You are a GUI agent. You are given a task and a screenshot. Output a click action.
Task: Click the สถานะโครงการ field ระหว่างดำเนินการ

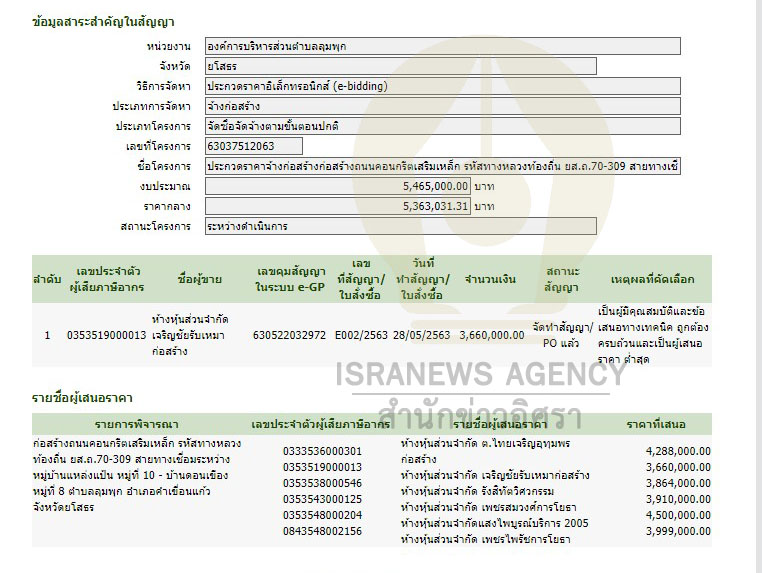400,226
